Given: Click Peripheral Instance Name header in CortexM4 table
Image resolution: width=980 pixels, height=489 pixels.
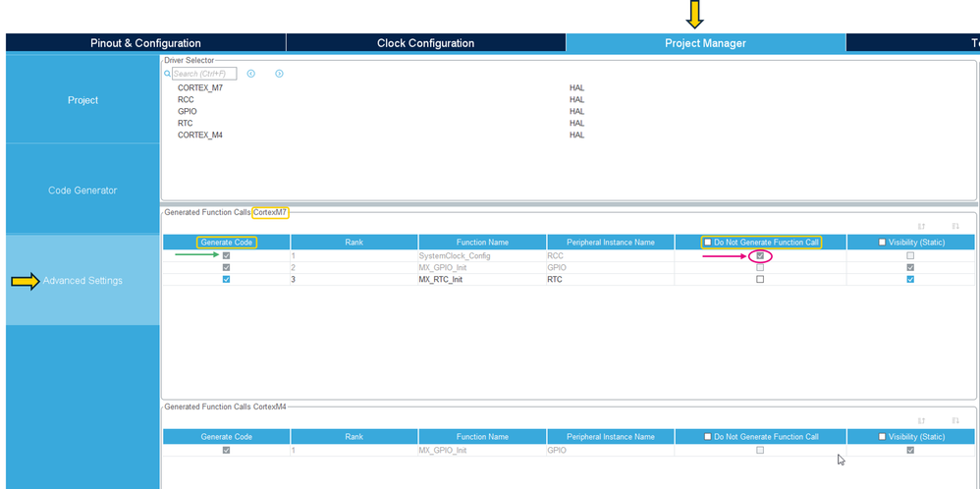Looking at the screenshot, I should (x=611, y=437).
